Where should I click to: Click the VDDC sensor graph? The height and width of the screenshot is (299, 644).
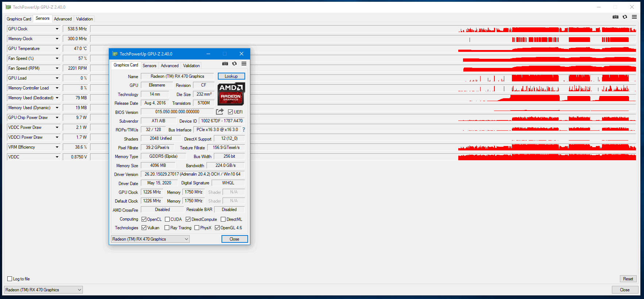coord(363,157)
